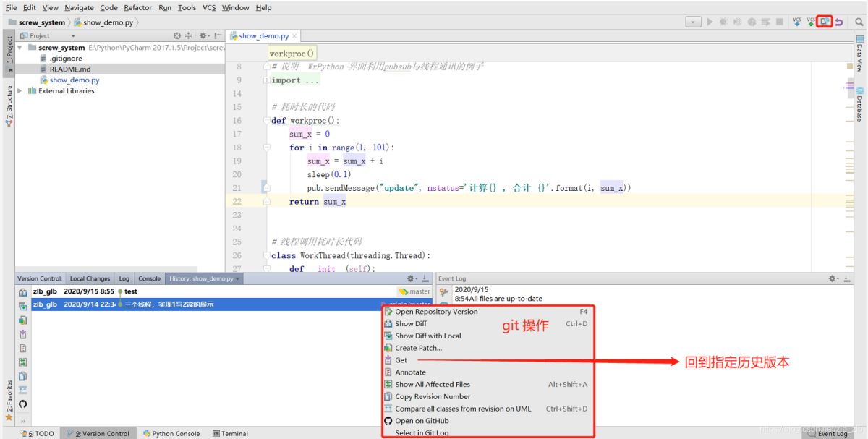Hide the Project panel with the hide icon
This screenshot has height=439, width=868.
(217, 35)
